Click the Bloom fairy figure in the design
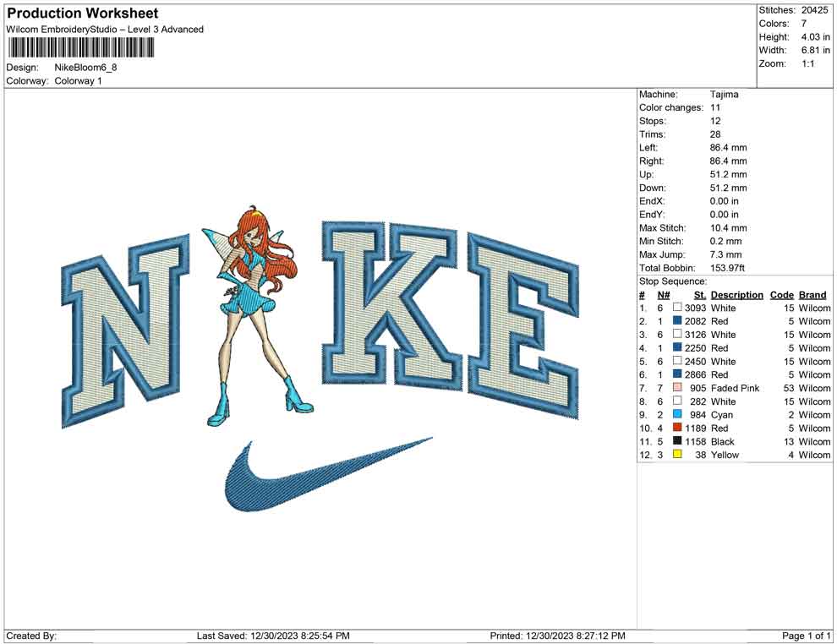This screenshot has width=837, height=644. pyautogui.click(x=259, y=316)
